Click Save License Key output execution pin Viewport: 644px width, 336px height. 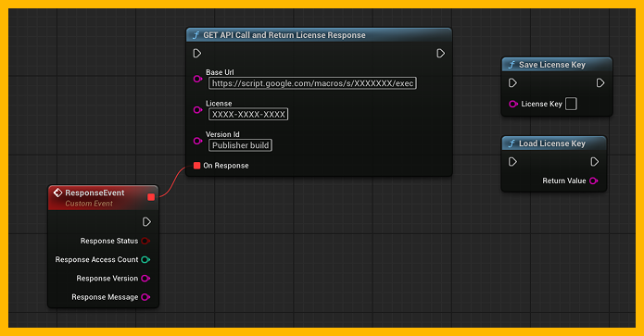(x=600, y=83)
